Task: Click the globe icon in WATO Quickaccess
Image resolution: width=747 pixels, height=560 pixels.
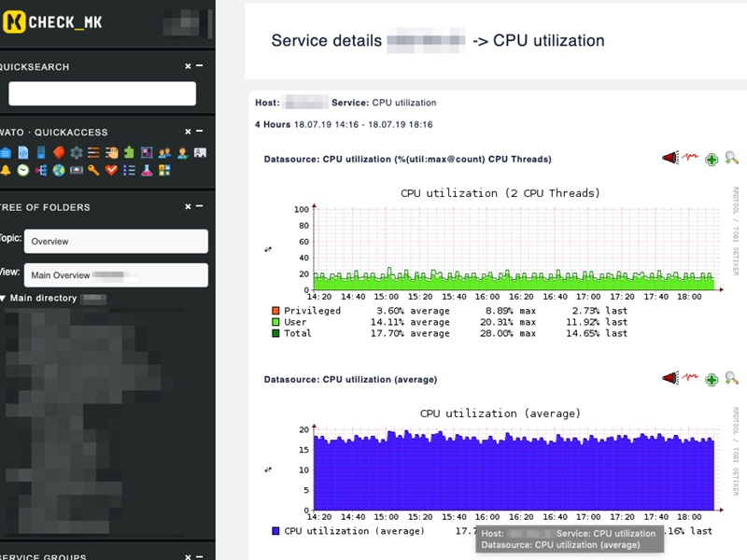Action: point(59,171)
